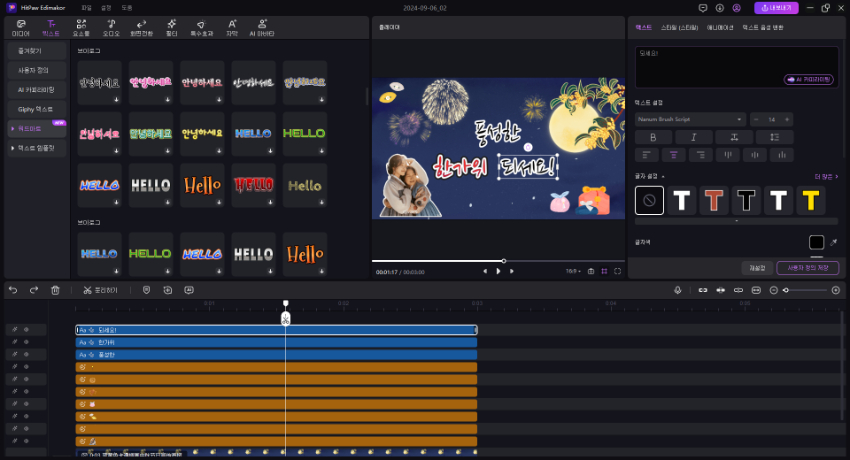The image size is (850, 460).
Task: Click the undo arrow in timeline toolbar
Action: 13,290
